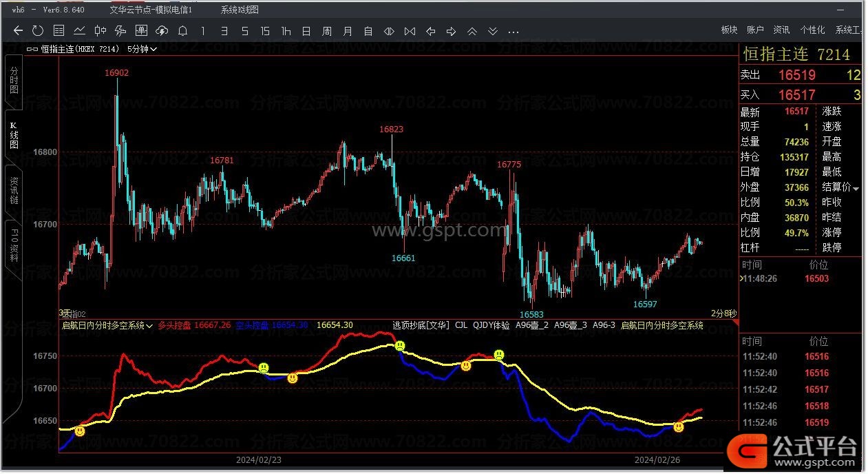Switch to the 资讯链 side tab

point(14,190)
